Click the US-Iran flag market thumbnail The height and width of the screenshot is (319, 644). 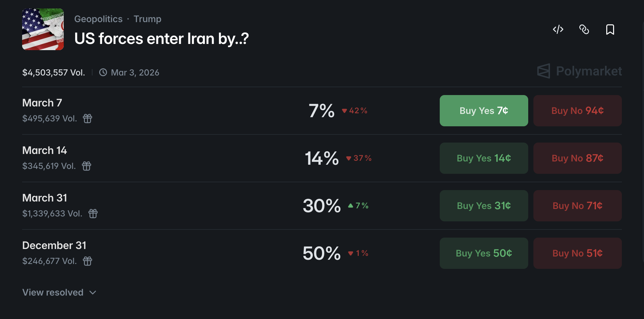click(x=43, y=29)
